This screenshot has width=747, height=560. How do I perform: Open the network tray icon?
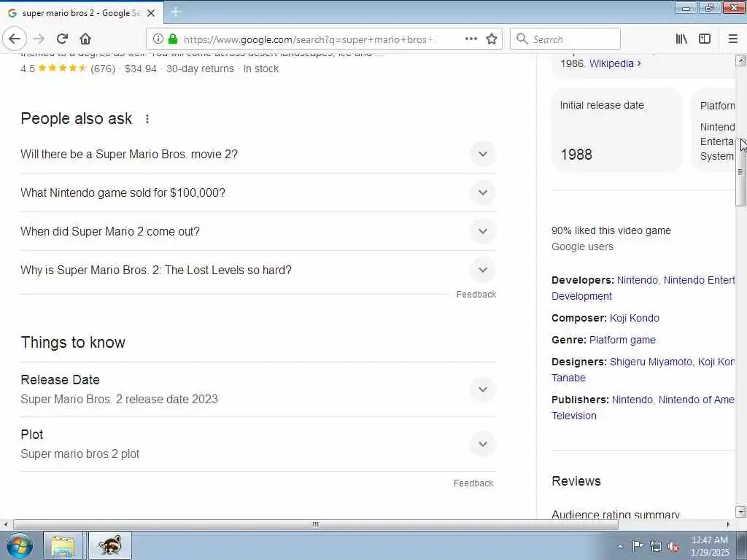point(656,546)
